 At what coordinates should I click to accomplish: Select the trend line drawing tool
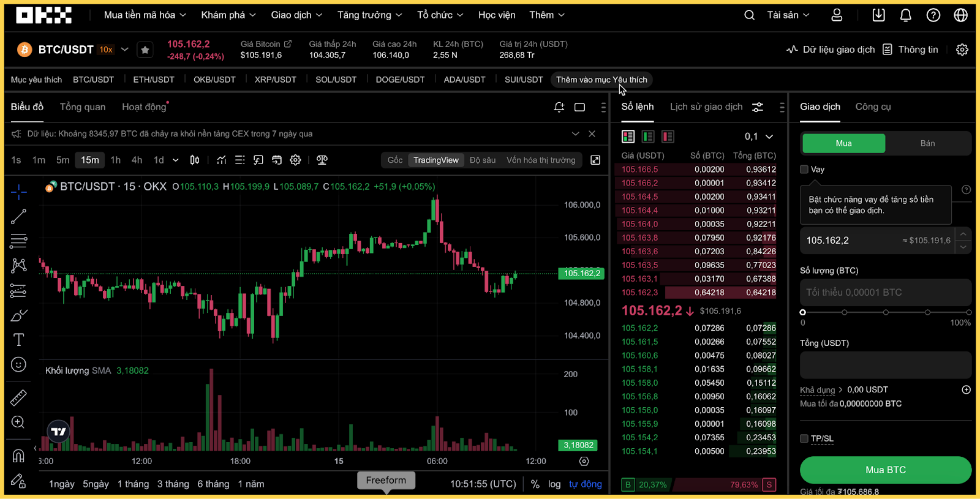(x=18, y=217)
